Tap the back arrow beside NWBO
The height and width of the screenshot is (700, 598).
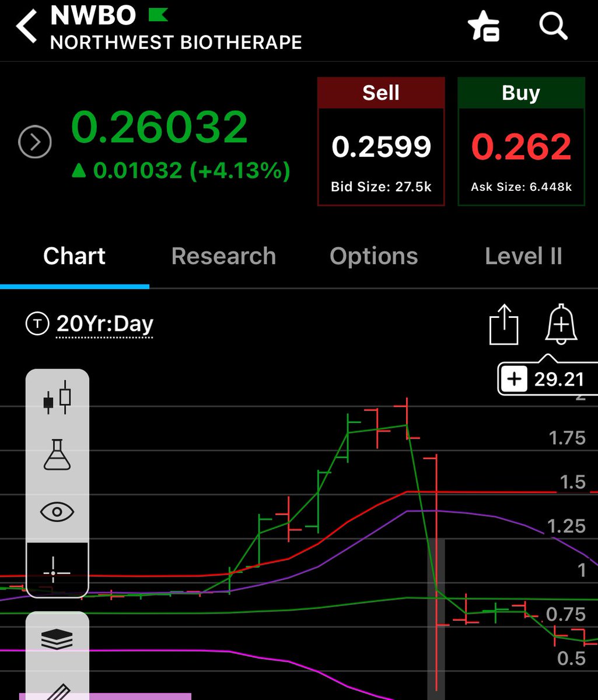pos(26,27)
